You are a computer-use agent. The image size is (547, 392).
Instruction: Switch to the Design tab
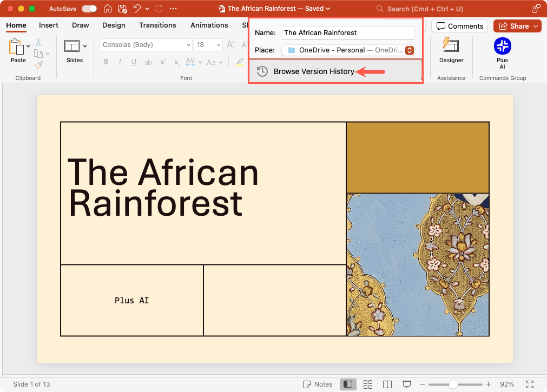[114, 25]
